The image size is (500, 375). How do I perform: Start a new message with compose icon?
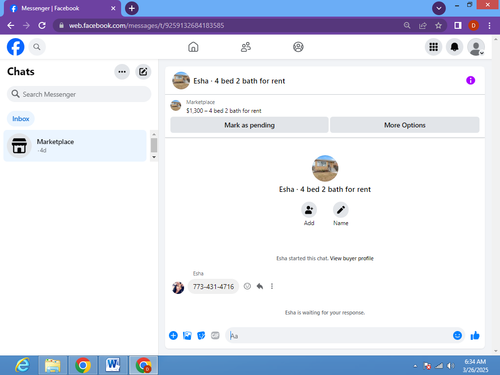[143, 72]
